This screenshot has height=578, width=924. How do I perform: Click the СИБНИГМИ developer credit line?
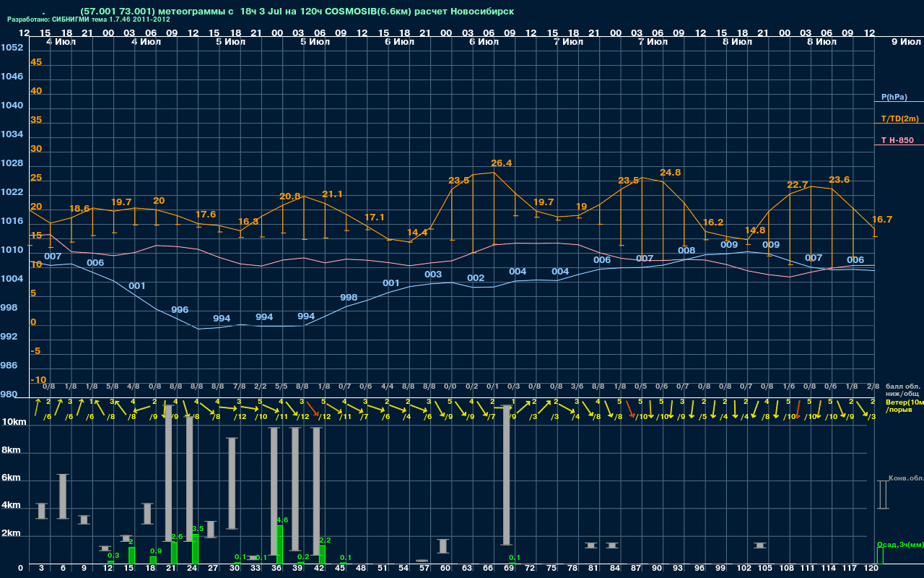pyautogui.click(x=89, y=20)
